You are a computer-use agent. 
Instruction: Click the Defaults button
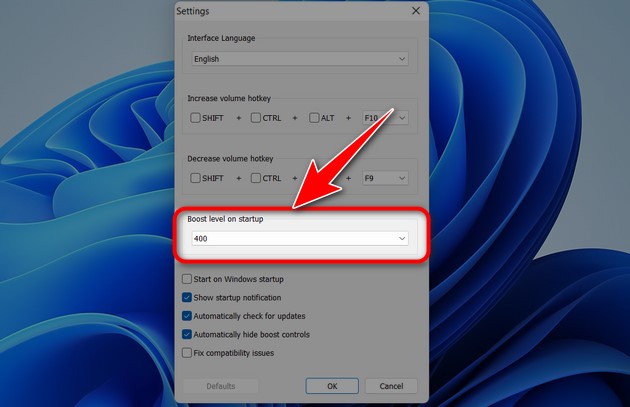[221, 386]
